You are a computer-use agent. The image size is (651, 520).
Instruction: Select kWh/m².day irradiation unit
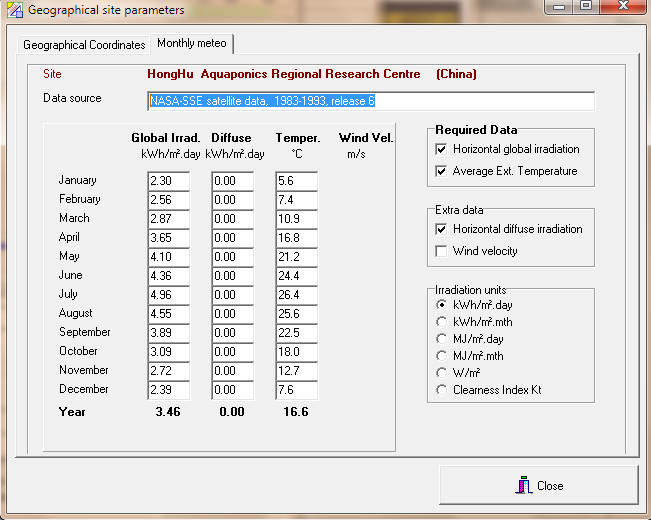(441, 304)
